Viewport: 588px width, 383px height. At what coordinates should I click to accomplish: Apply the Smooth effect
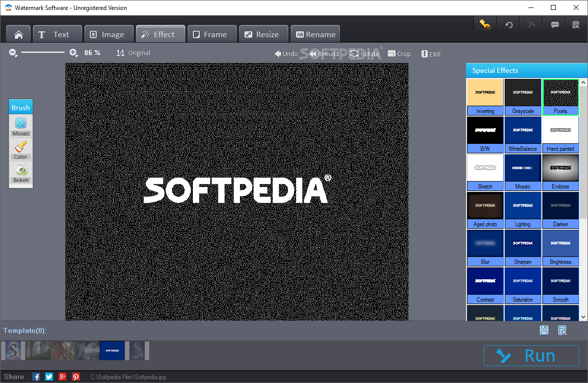pyautogui.click(x=561, y=285)
